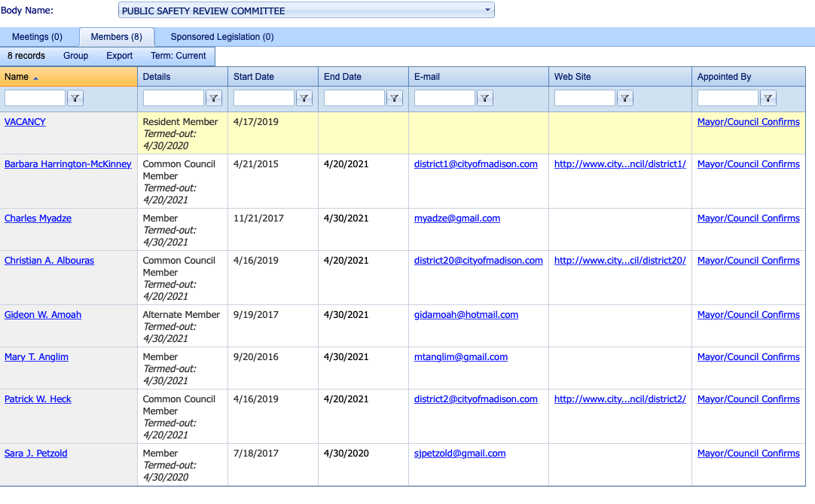Switch to the Sponsored Legislation (0) tab

pyautogui.click(x=222, y=37)
